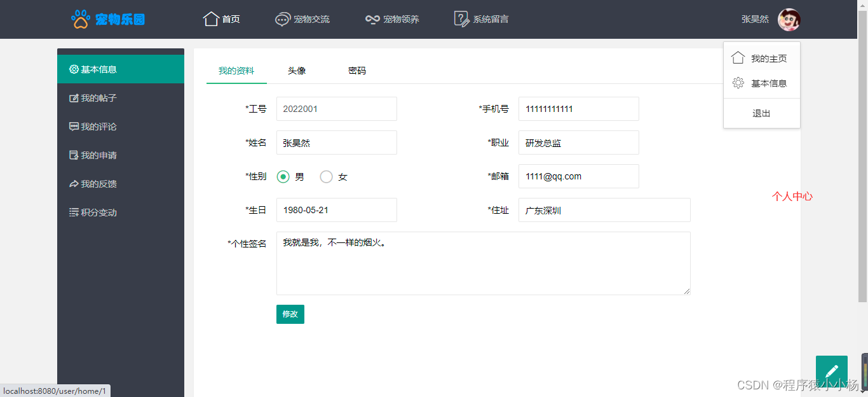Switch to the 密码 tab
This screenshot has width=868, height=397.
point(357,71)
